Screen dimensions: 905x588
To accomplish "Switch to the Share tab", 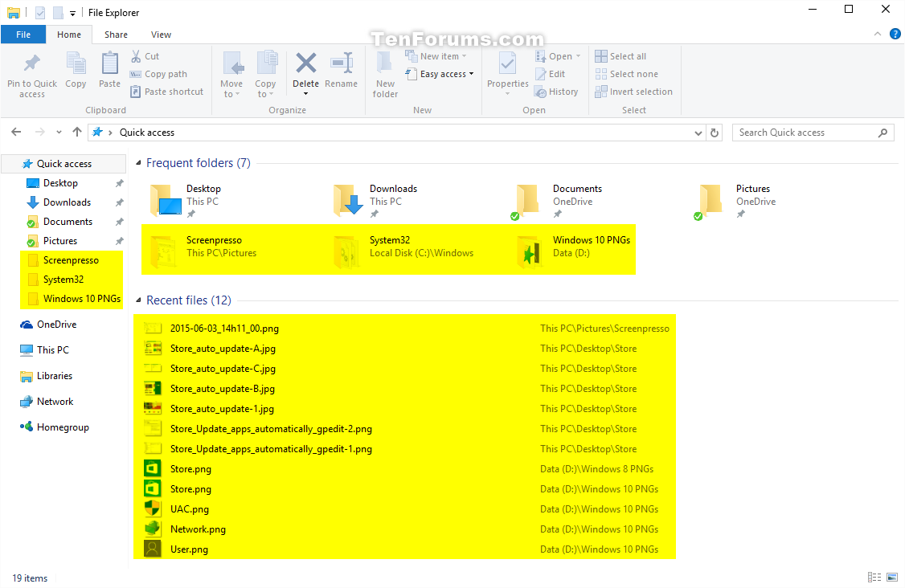I will (116, 35).
